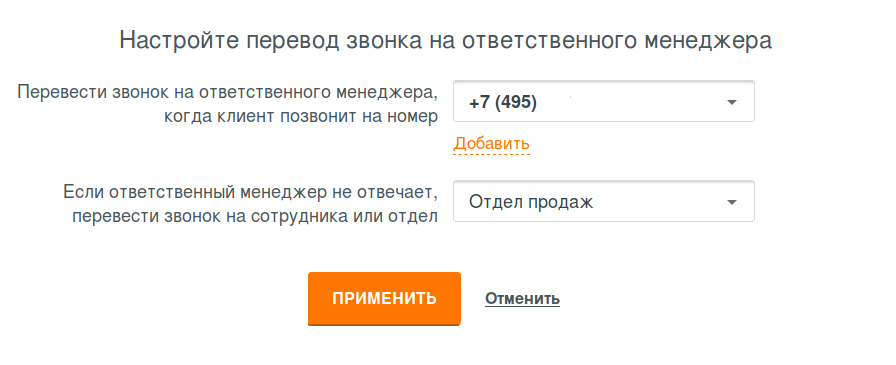
Task: Click the heading Настройте перевод звонка
Action: pos(274,41)
